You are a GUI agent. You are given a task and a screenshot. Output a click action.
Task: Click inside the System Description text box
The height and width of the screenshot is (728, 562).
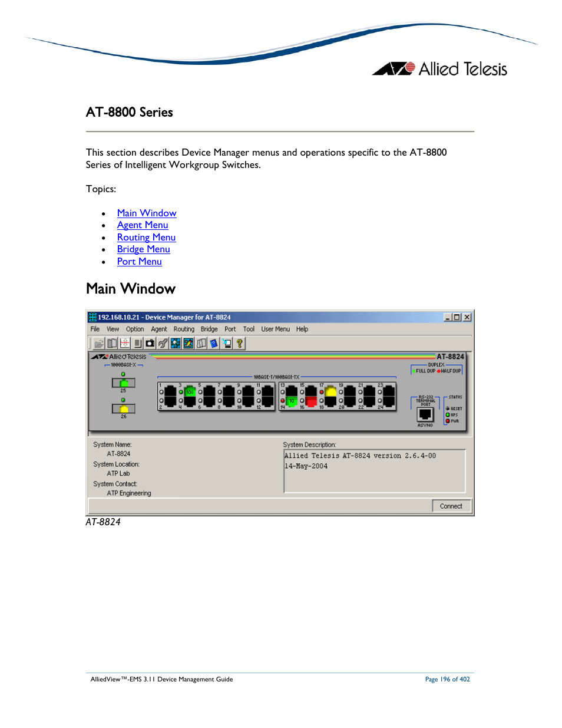click(374, 471)
